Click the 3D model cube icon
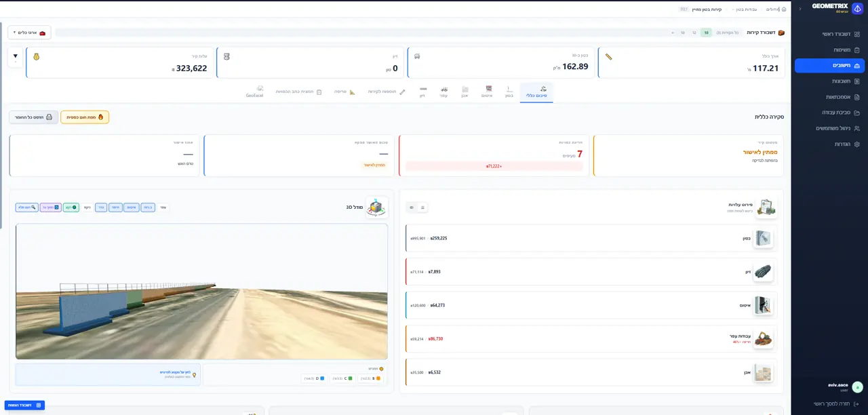Screen dimensions: 868x415 click(x=376, y=207)
